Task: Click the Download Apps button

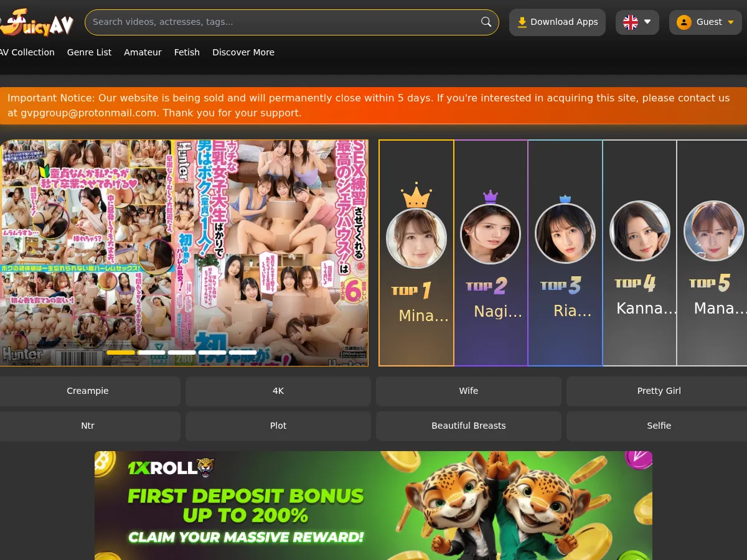Action: (557, 22)
